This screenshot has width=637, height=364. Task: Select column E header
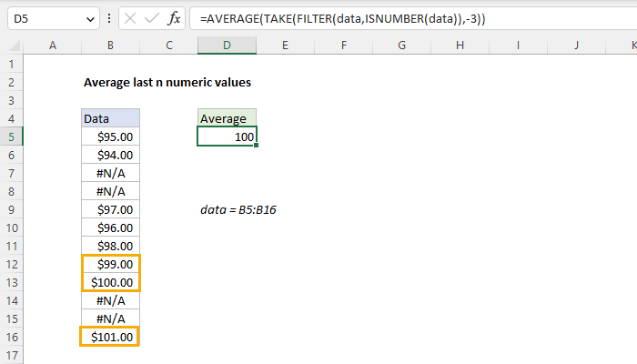pyautogui.click(x=285, y=45)
